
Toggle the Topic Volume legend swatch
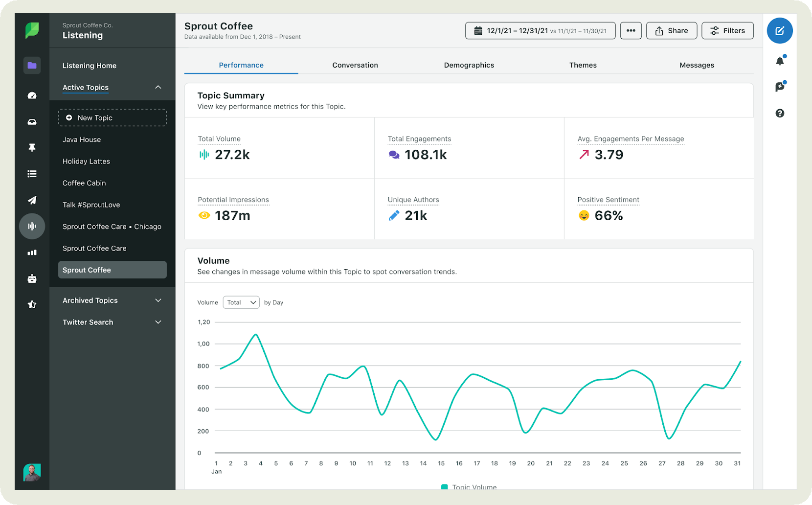pos(445,487)
